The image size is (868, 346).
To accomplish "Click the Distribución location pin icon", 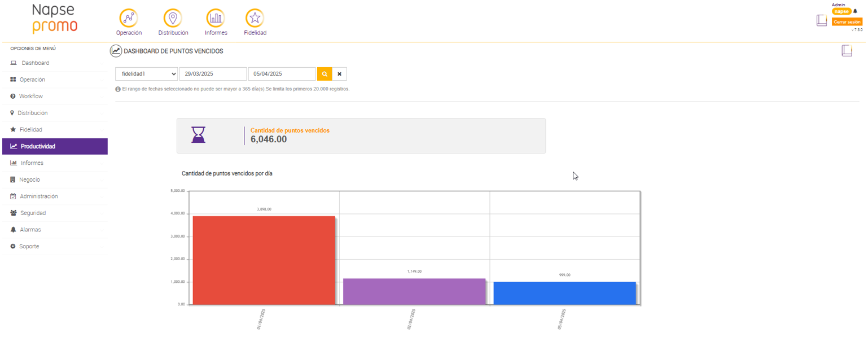I will click(x=173, y=18).
